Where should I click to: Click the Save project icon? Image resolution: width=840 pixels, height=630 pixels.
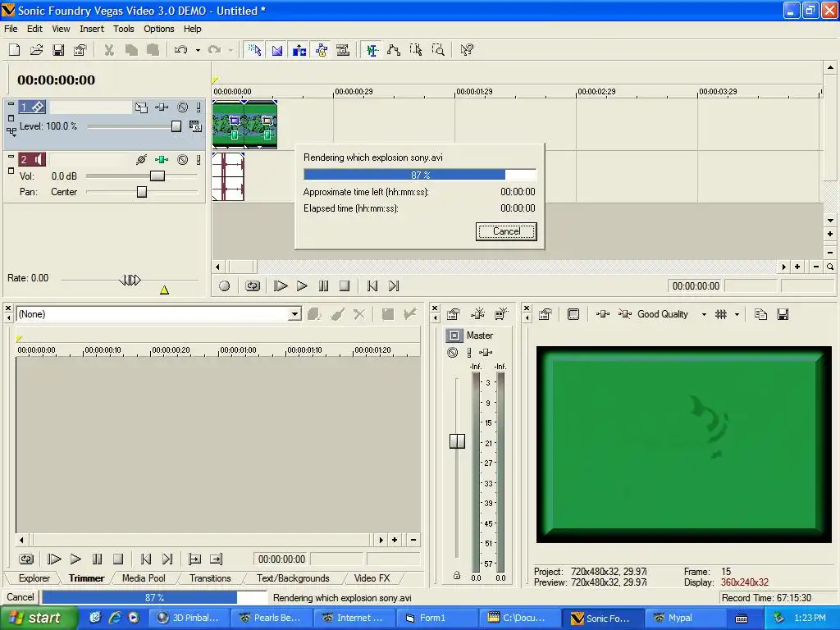[58, 50]
